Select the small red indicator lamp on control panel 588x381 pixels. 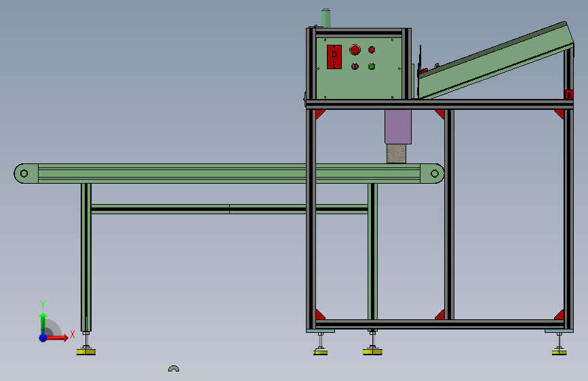click(x=372, y=49)
